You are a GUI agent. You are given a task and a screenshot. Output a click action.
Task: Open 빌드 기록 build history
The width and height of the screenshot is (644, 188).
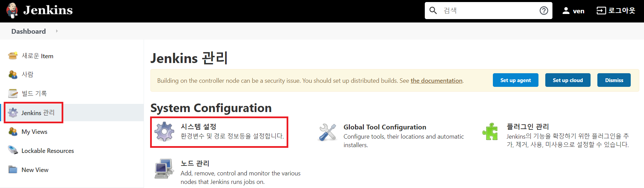tap(34, 93)
